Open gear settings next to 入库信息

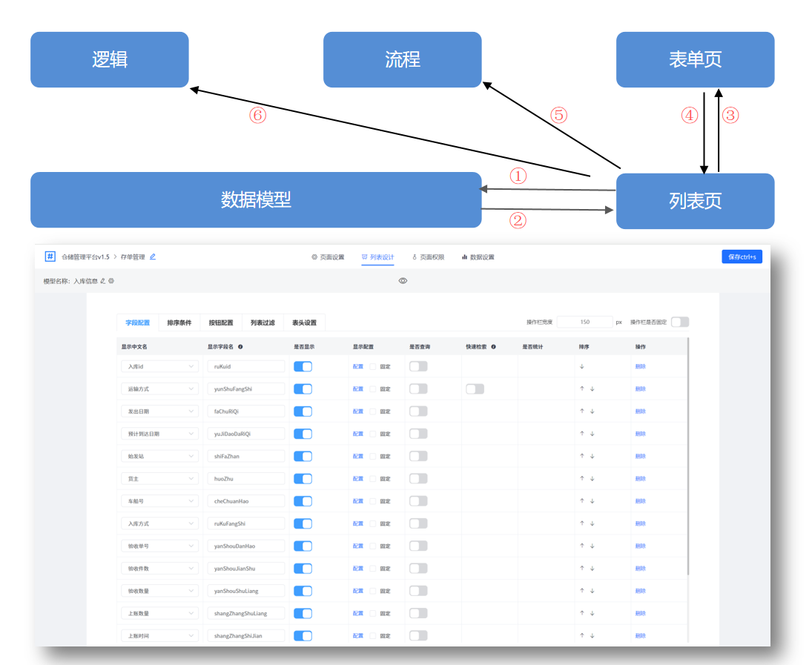pos(111,281)
